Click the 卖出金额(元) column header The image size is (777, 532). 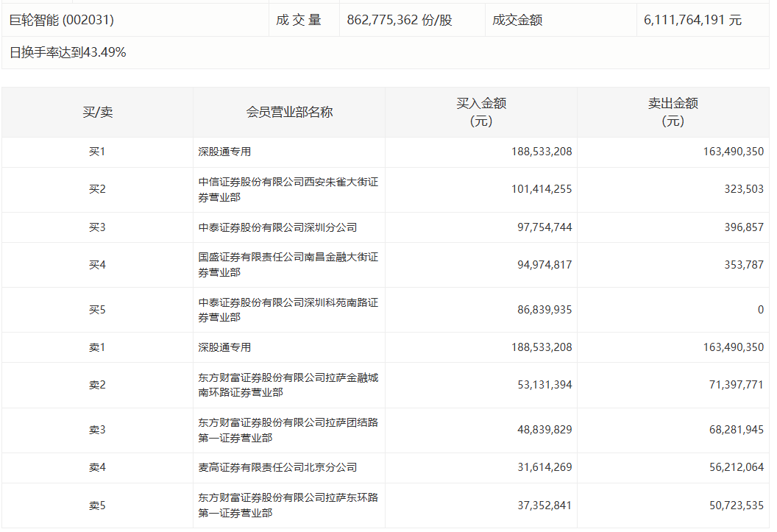point(673,112)
